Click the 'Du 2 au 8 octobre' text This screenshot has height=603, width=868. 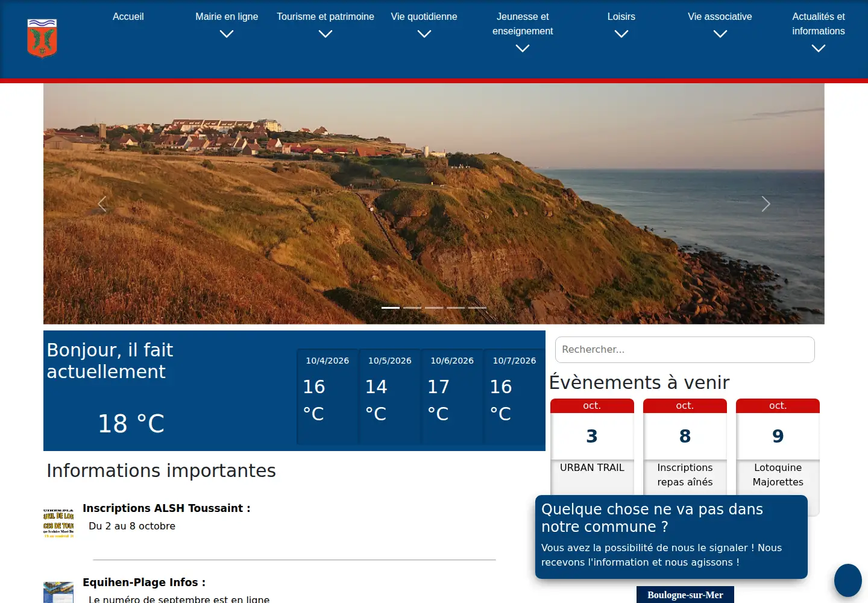click(132, 526)
